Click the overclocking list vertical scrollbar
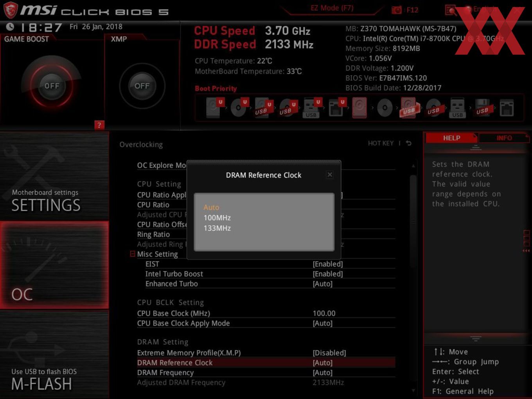This screenshot has width=532, height=399. 413,221
